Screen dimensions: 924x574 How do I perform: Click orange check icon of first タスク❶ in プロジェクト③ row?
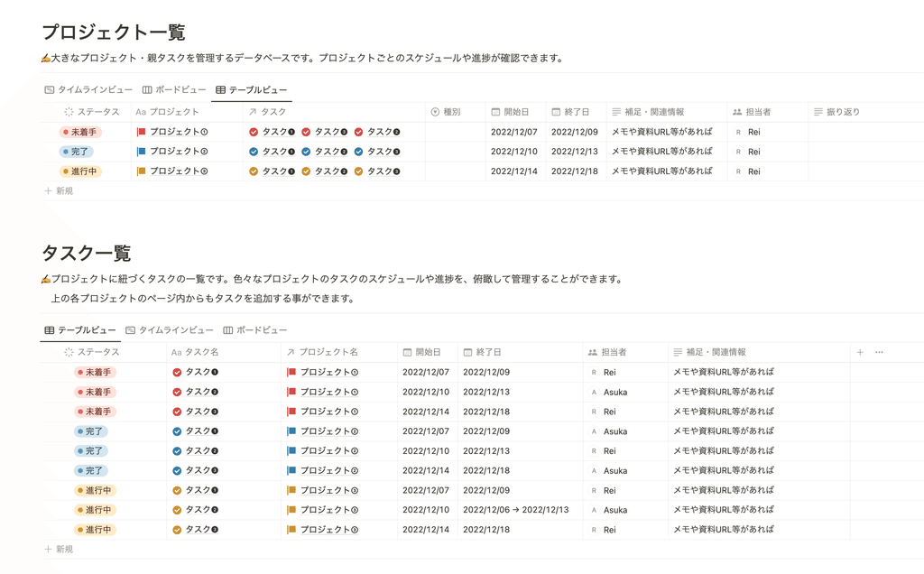point(254,171)
